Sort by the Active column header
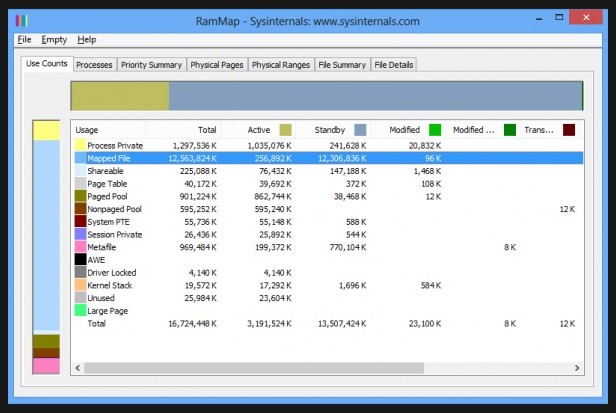Screen dimensions: 616x413 (x=258, y=130)
